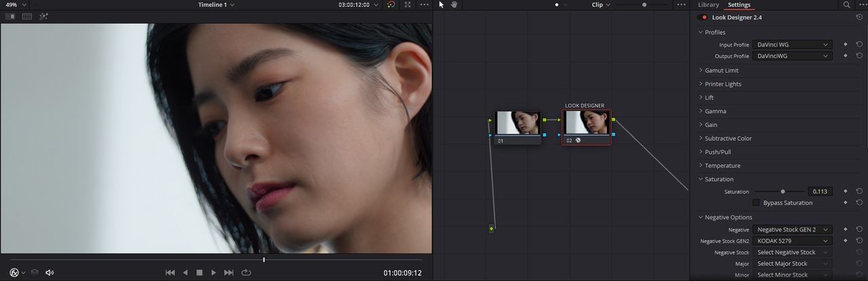The image size is (868, 281).
Task: Reset the Output Profile value
Action: (859, 56)
